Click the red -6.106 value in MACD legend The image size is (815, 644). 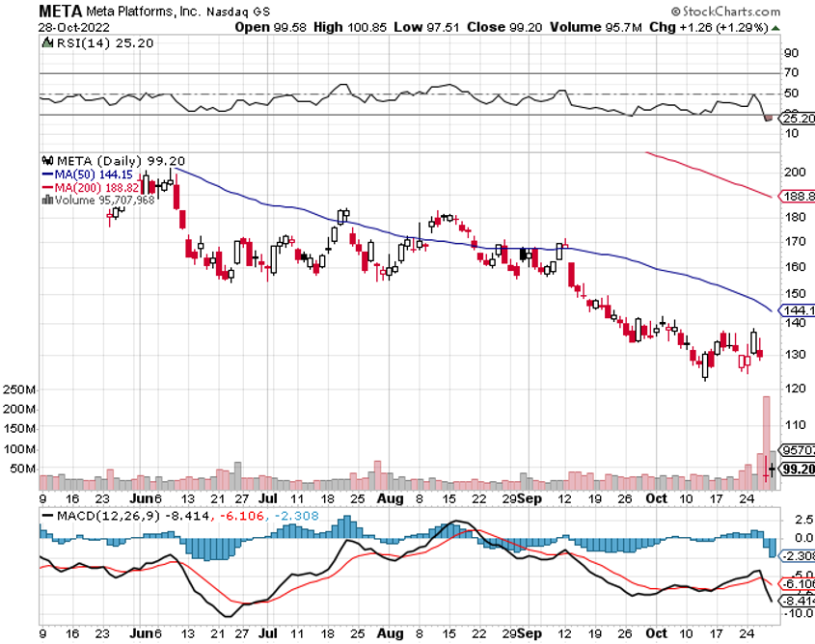pos(242,516)
